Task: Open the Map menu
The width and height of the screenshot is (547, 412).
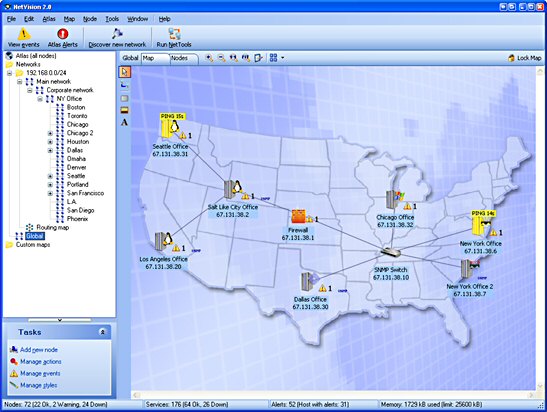Action: (x=69, y=19)
